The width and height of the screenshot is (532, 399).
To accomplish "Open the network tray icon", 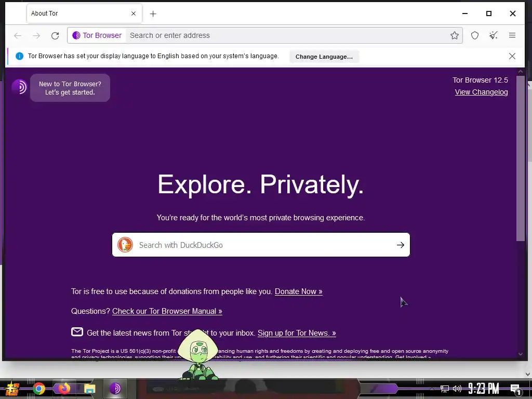I will [x=444, y=389].
